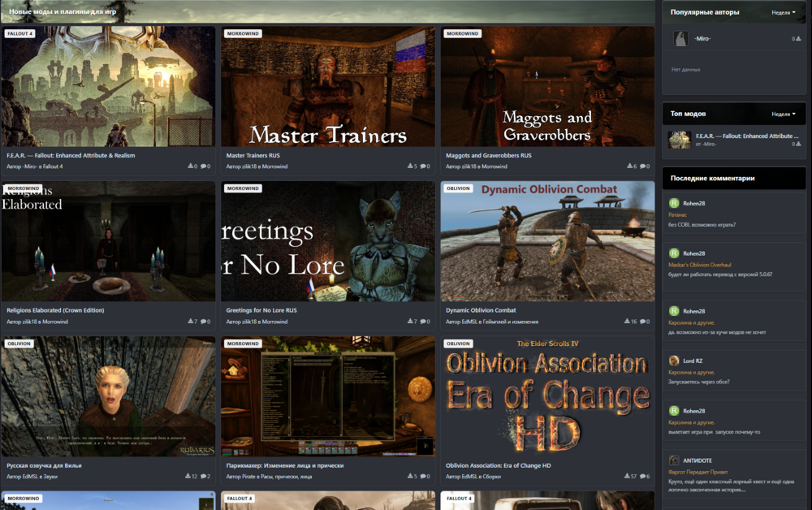Open the Фаргот Передает Привет comment link
Viewport: 812px width, 510px height.
tap(698, 472)
